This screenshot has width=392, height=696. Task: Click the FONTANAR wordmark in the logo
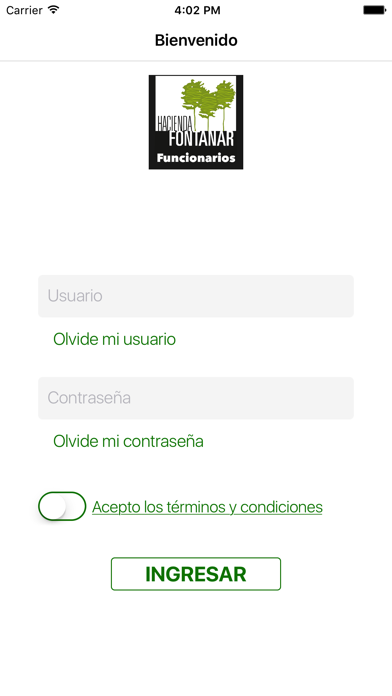pyautogui.click(x=201, y=139)
